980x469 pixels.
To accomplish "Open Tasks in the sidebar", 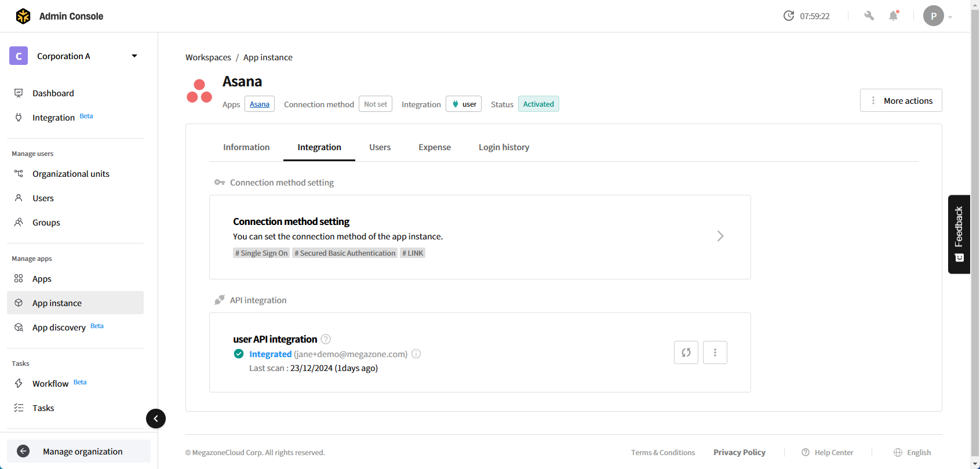I will coord(75,408).
